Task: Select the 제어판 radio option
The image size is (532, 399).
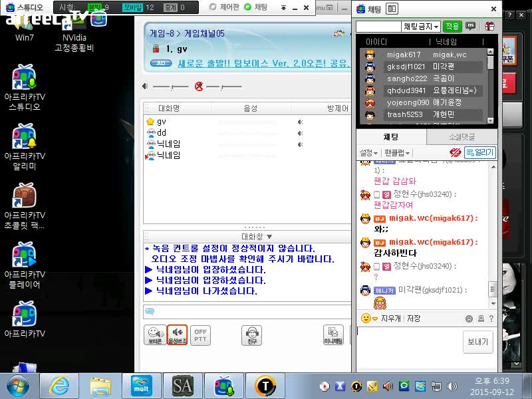Action: click(x=212, y=7)
